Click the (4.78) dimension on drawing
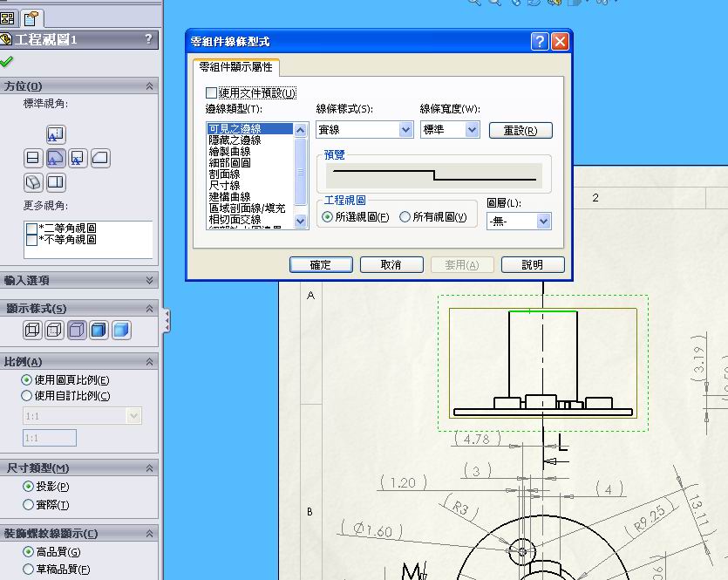728x580 pixels. (x=477, y=439)
